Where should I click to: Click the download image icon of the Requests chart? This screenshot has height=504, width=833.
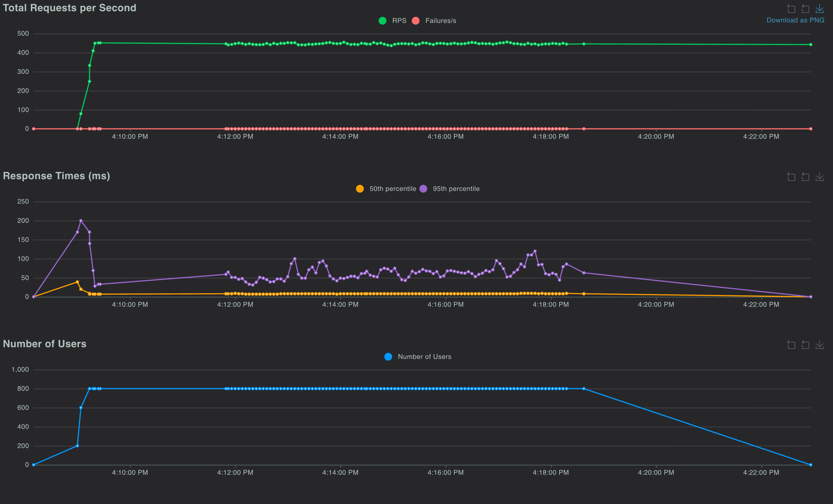point(820,8)
